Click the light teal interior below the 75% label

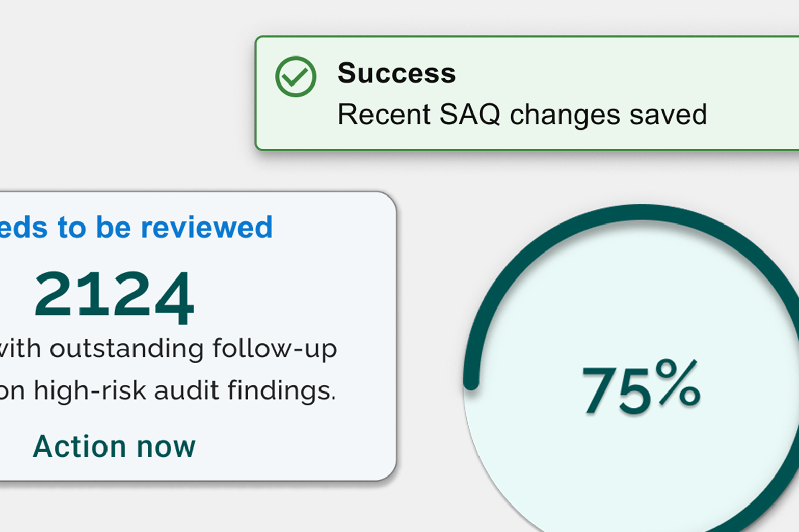click(x=641, y=468)
